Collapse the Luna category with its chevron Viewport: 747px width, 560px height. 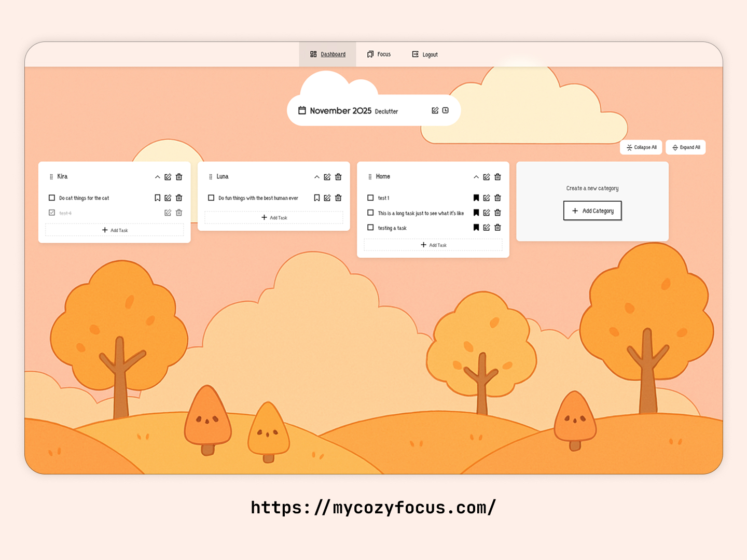click(x=316, y=177)
